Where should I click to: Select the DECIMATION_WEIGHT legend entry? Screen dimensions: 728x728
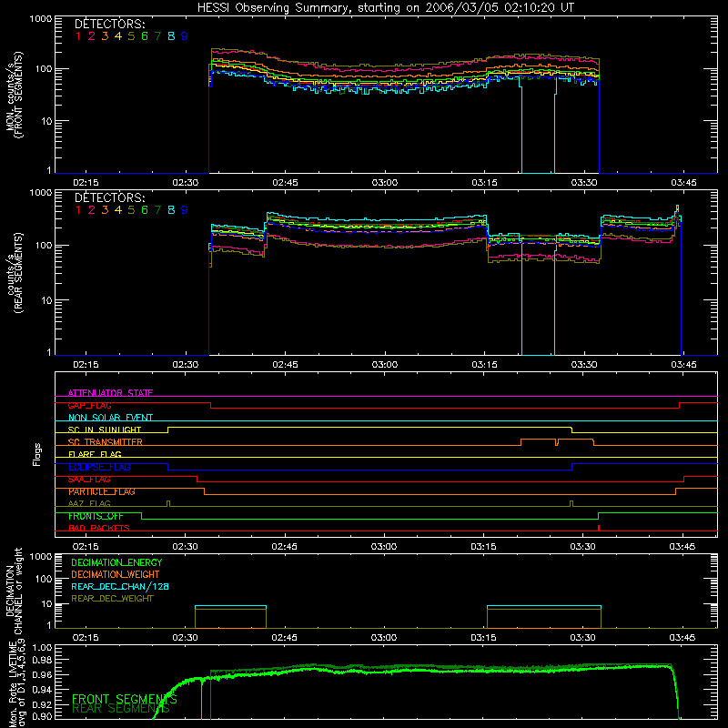pos(116,574)
